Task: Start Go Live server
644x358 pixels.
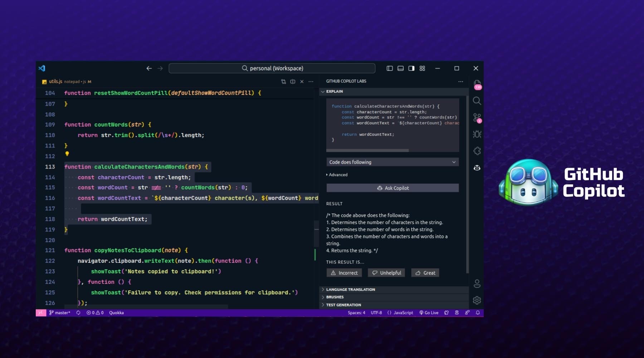Action: pos(429,313)
